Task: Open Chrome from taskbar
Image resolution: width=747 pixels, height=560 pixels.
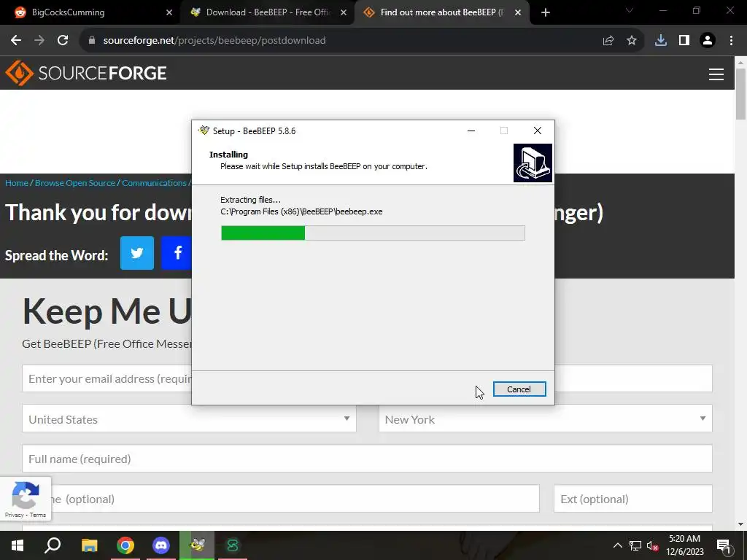Action: pos(125,545)
